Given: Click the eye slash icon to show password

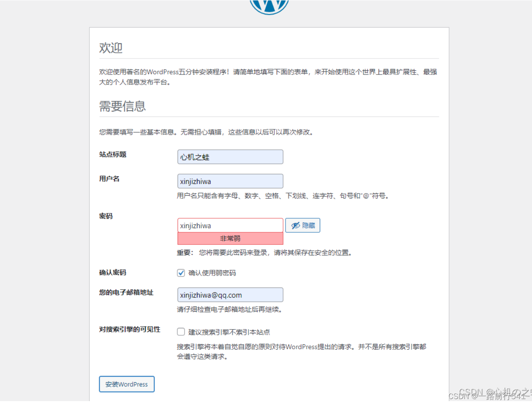Looking at the screenshot, I should 295,225.
